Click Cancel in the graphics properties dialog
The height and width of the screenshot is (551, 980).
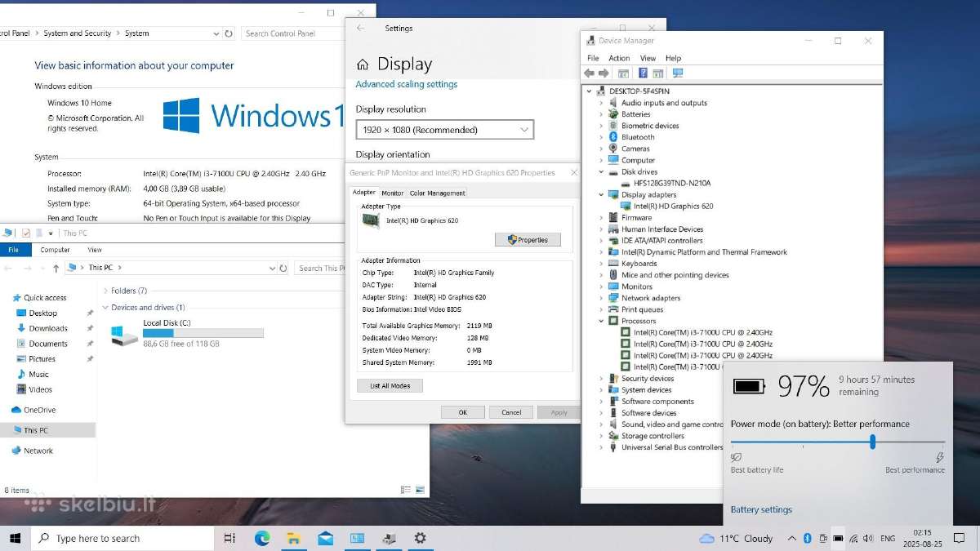pos(511,412)
